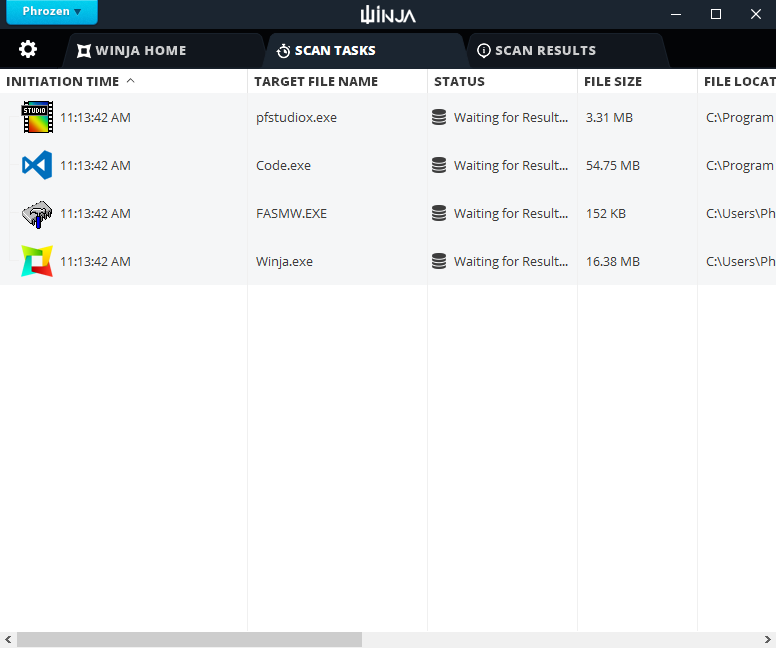Click the database status icon for pfstudiox.exe

pyautogui.click(x=439, y=117)
